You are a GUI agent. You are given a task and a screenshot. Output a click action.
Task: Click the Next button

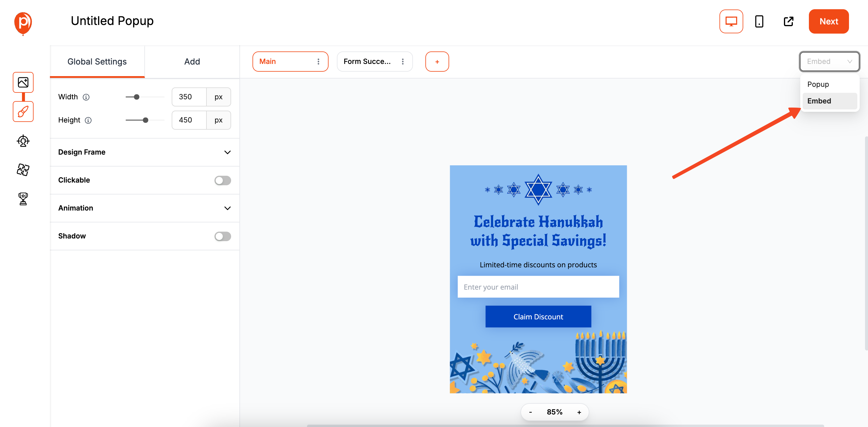[828, 21]
